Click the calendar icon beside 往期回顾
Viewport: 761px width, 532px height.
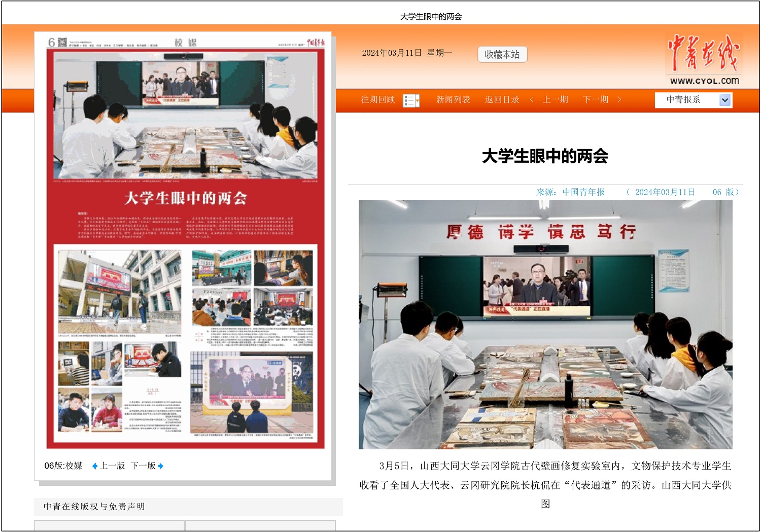coord(411,100)
